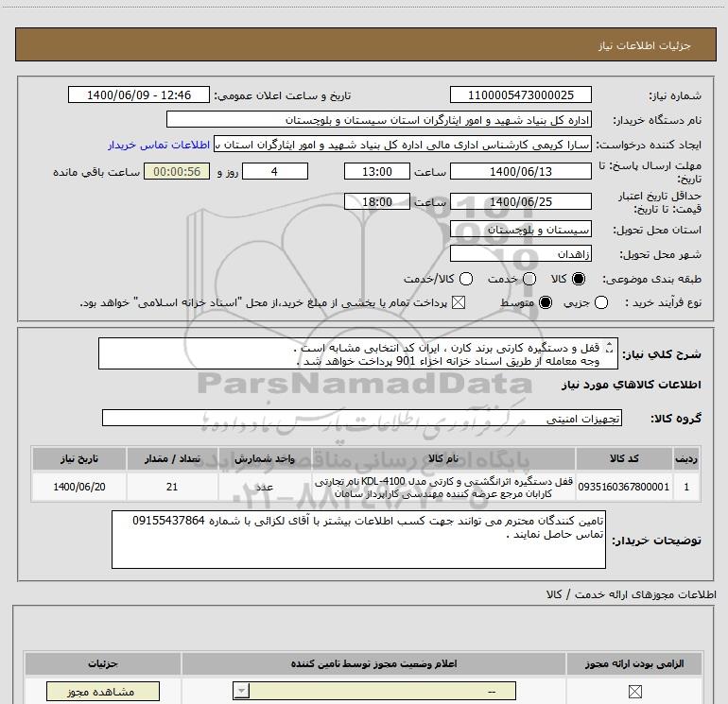Click the نام کالا column header
The width and height of the screenshot is (728, 704).
pos(443,458)
